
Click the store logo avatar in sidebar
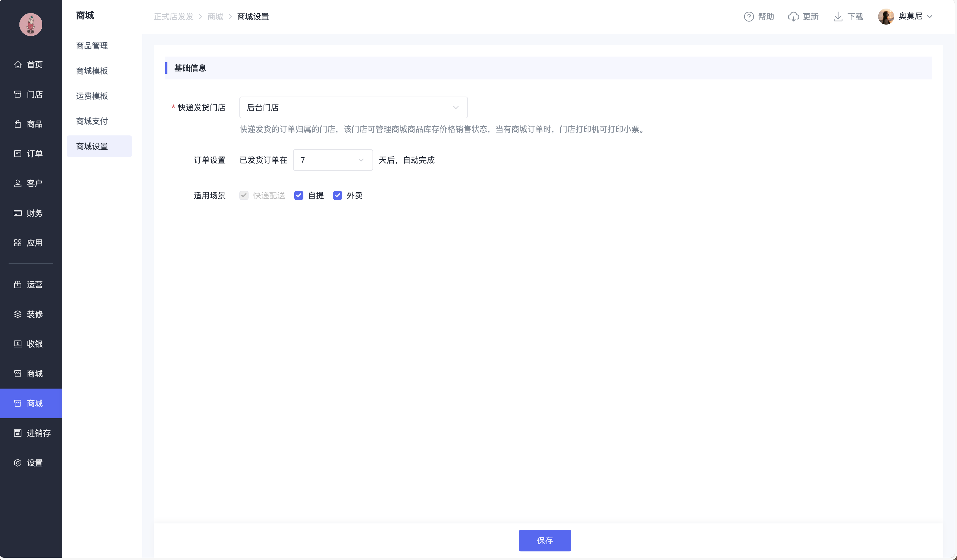[x=31, y=25]
